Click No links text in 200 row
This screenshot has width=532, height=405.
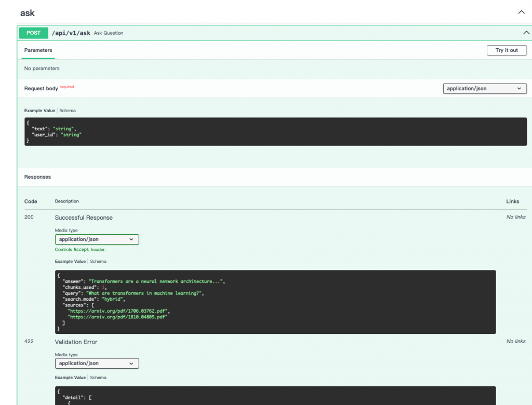[x=516, y=217]
